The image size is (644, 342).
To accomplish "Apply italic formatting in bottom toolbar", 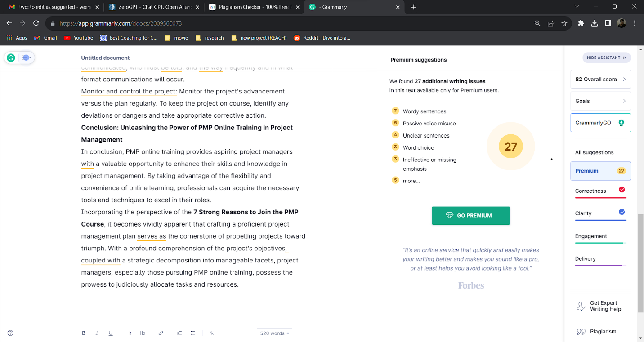I will coord(97,333).
